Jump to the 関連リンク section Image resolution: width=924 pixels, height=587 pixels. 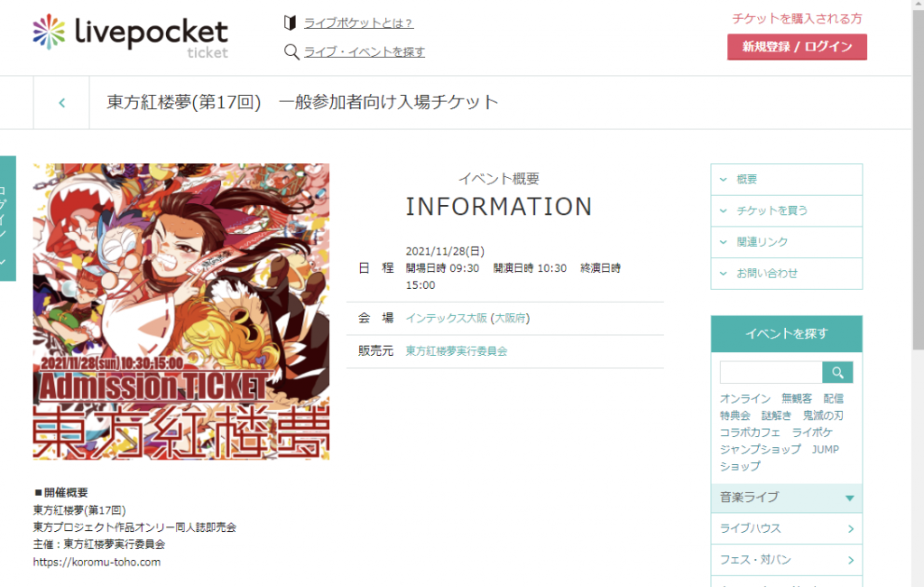tap(786, 242)
